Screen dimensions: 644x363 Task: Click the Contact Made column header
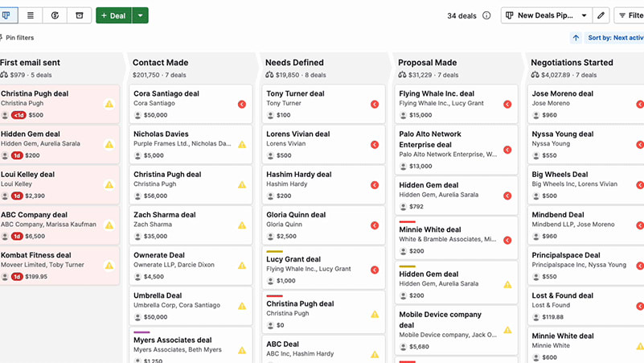(160, 63)
